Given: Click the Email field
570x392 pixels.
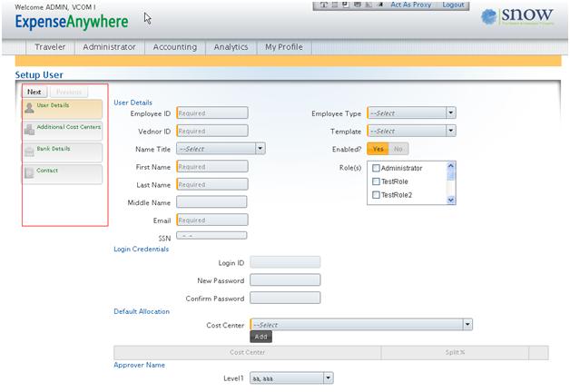Looking at the screenshot, I should tap(212, 220).
